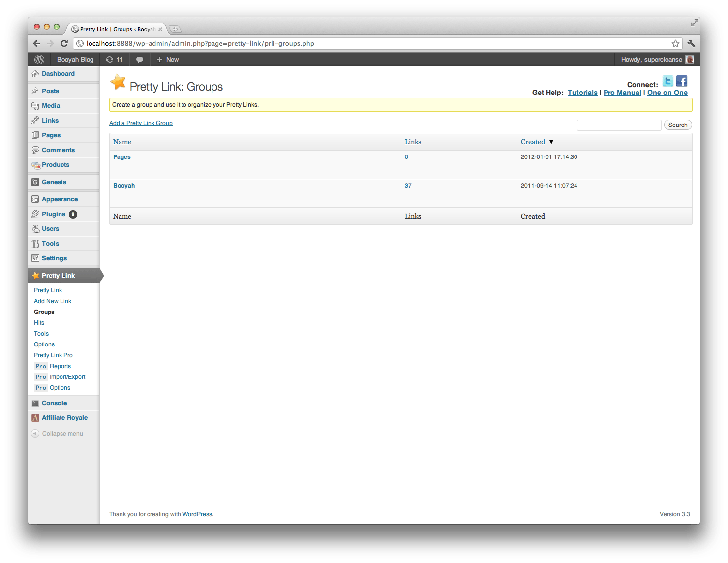Open Add New Link in submenu
Image resolution: width=728 pixels, height=563 pixels.
(x=53, y=301)
